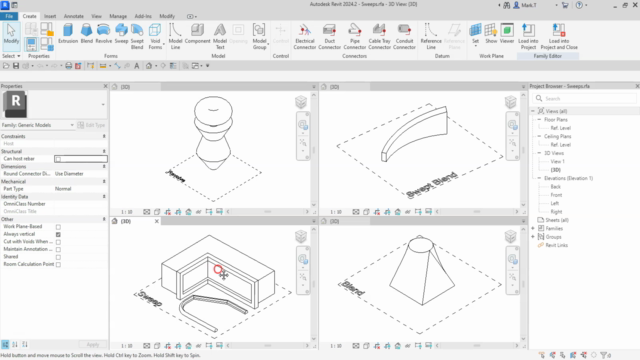Viewport: 640px width, 360px height.
Task: Select the Extrusion tool
Action: (x=68, y=33)
